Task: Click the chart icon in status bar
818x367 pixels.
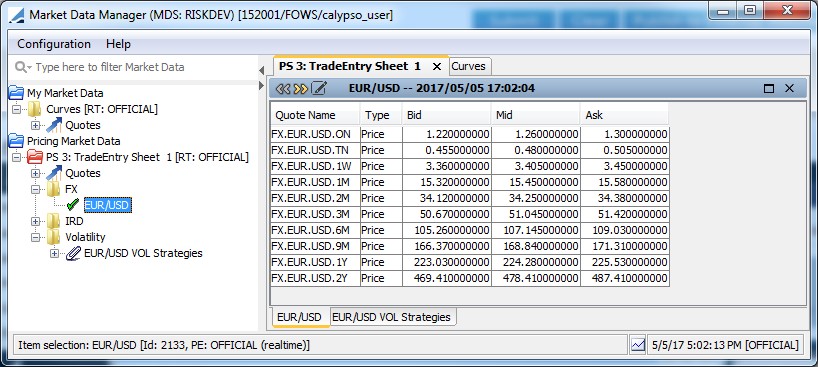Action: (637, 345)
